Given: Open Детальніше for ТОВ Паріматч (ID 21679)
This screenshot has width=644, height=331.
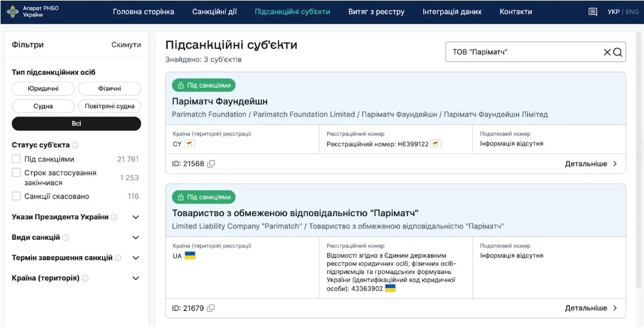Looking at the screenshot, I should 586,308.
